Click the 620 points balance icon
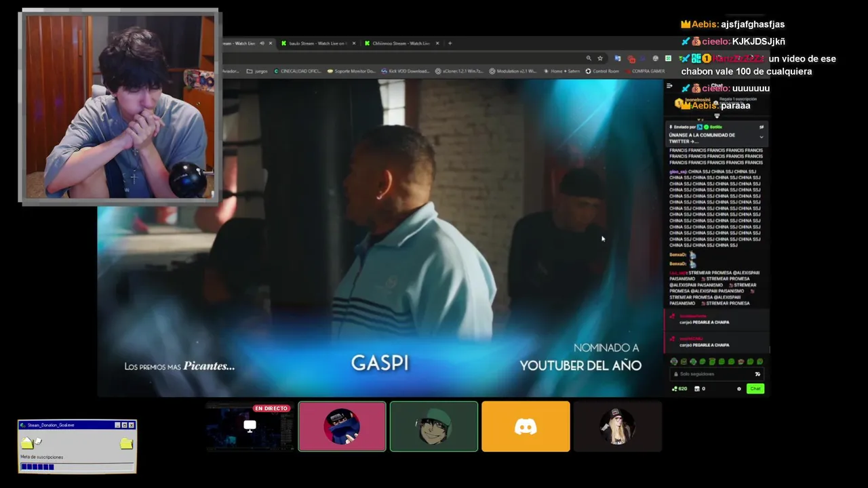 tap(679, 389)
